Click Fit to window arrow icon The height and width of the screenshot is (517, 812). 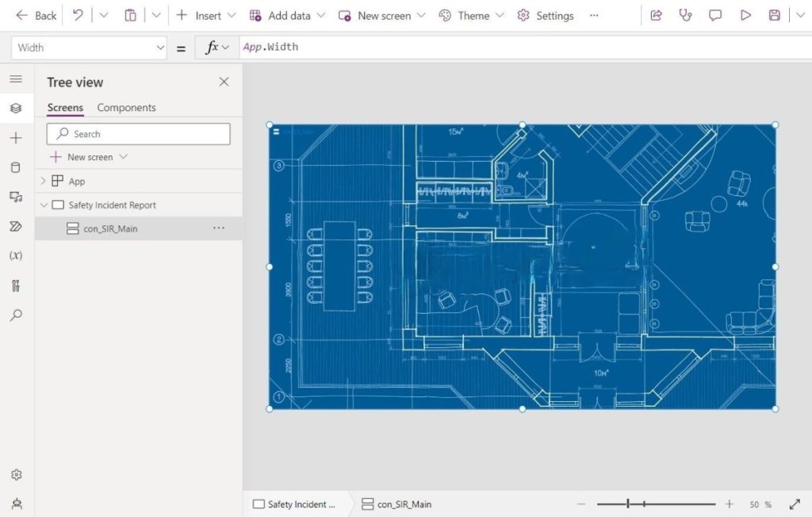coord(795,504)
